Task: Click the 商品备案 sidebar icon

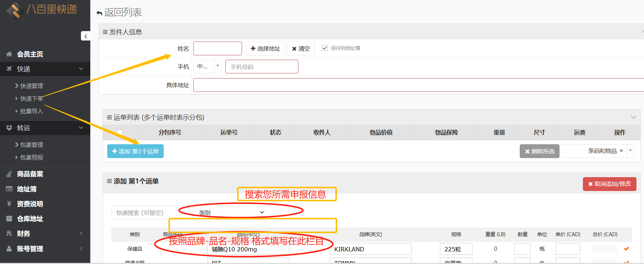Action: 9,174
